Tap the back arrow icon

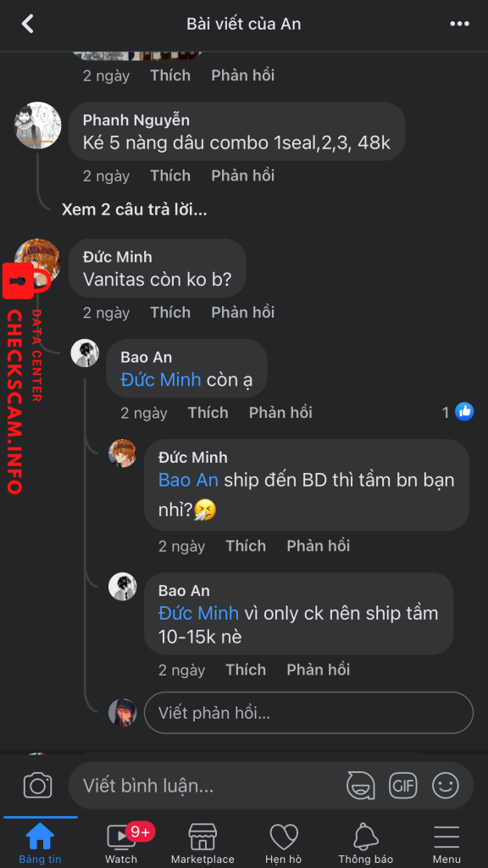(x=27, y=25)
